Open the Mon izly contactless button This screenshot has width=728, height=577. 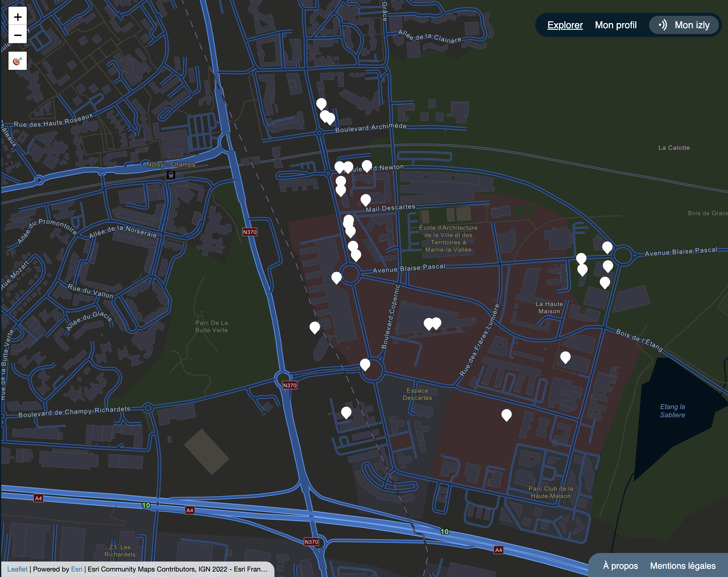684,25
